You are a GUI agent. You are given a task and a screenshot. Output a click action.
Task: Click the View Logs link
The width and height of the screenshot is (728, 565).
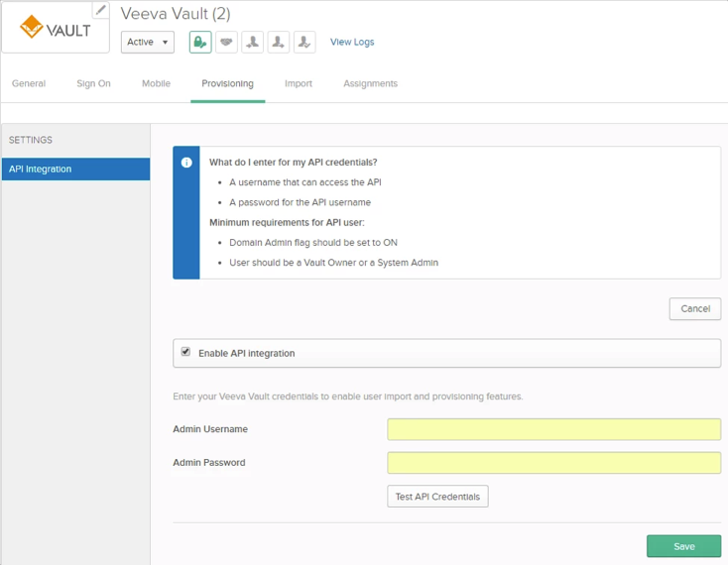[x=352, y=42]
